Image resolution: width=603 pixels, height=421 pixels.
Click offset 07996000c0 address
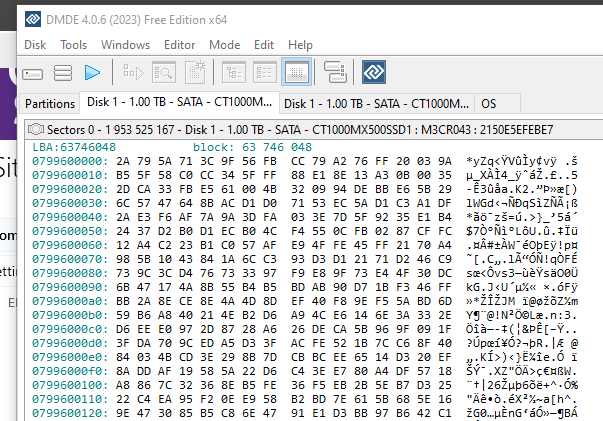pos(70,329)
